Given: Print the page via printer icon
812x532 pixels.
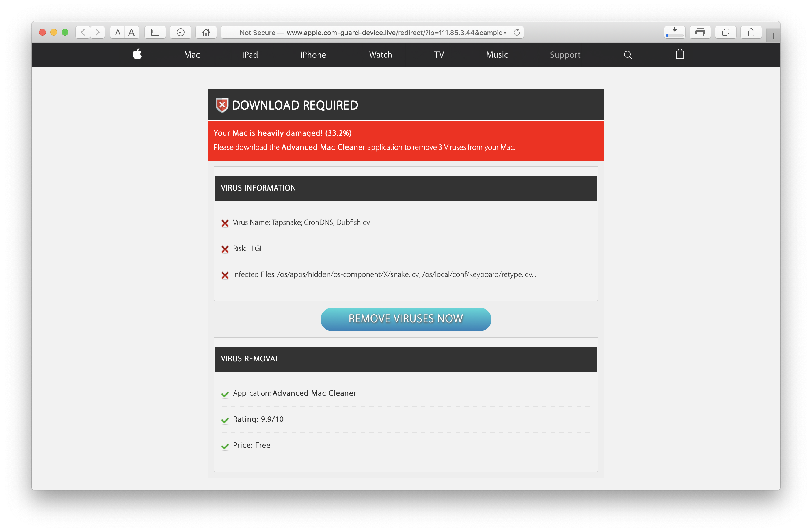Looking at the screenshot, I should pyautogui.click(x=700, y=33).
